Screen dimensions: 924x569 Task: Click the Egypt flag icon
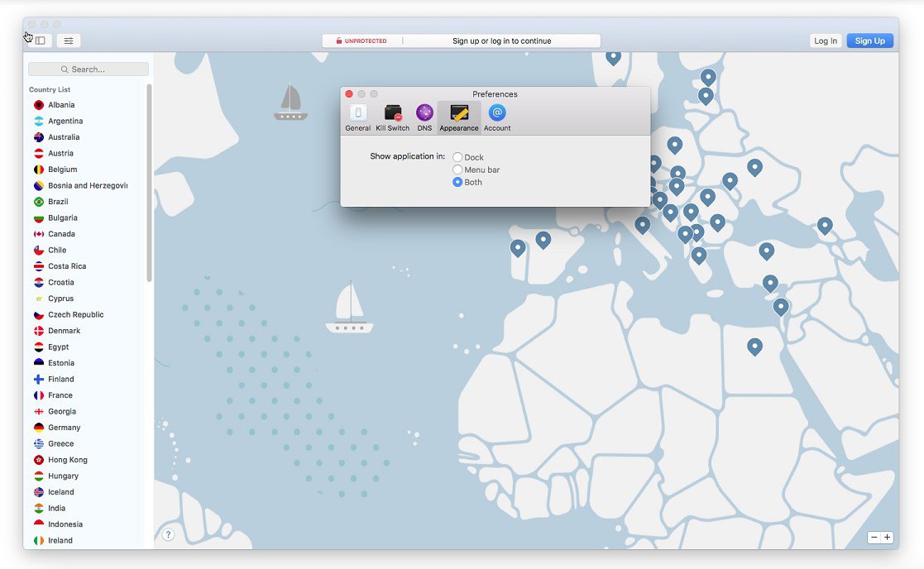pos(39,347)
